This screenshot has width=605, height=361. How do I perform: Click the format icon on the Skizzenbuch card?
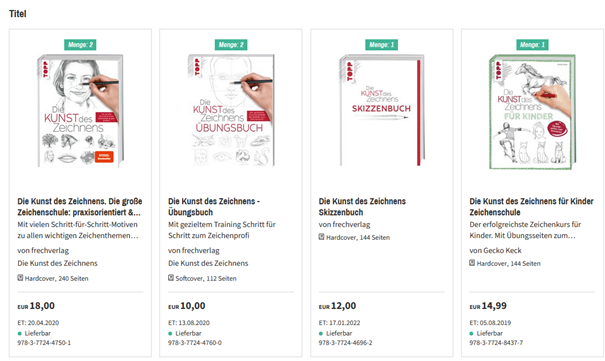[x=321, y=237]
